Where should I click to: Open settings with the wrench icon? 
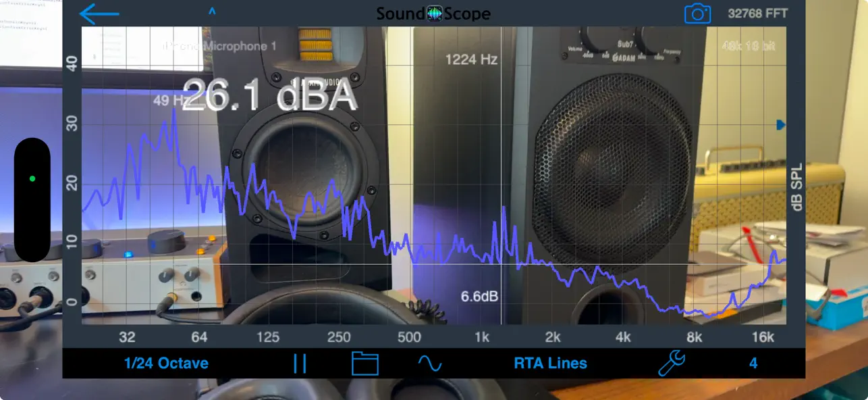pyautogui.click(x=672, y=364)
